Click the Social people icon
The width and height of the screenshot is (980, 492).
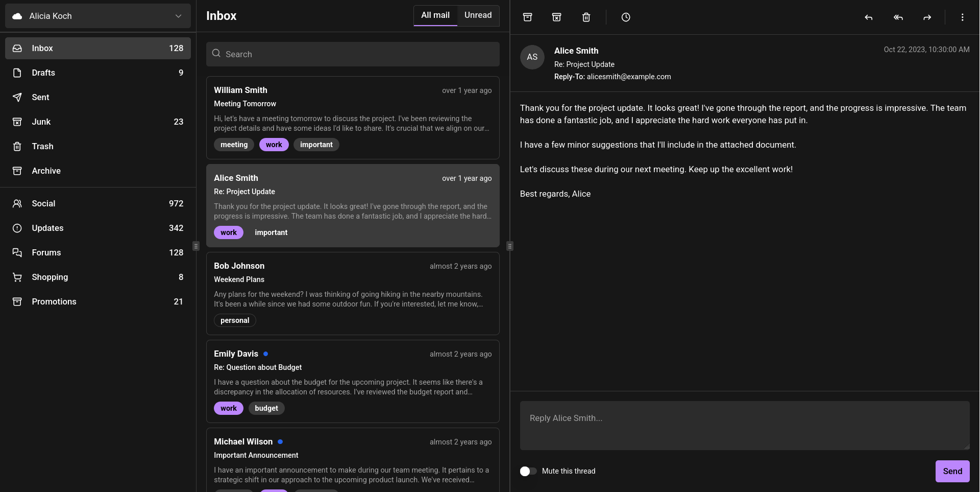[17, 203]
